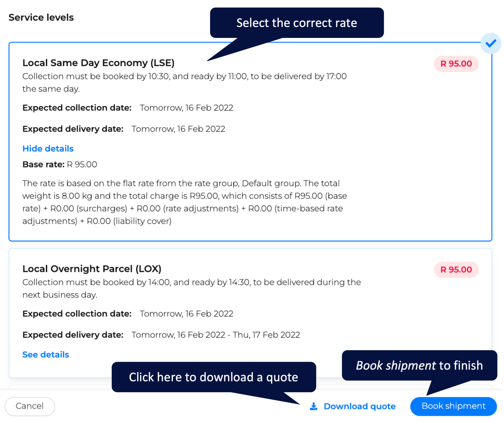Click the LSE Base rate line

coord(60,164)
